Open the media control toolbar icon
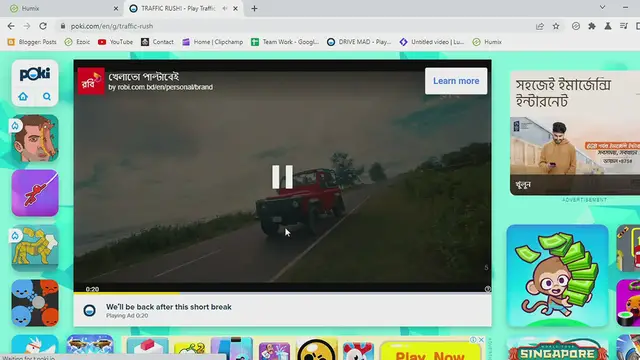The height and width of the screenshot is (360, 640). coord(624,26)
